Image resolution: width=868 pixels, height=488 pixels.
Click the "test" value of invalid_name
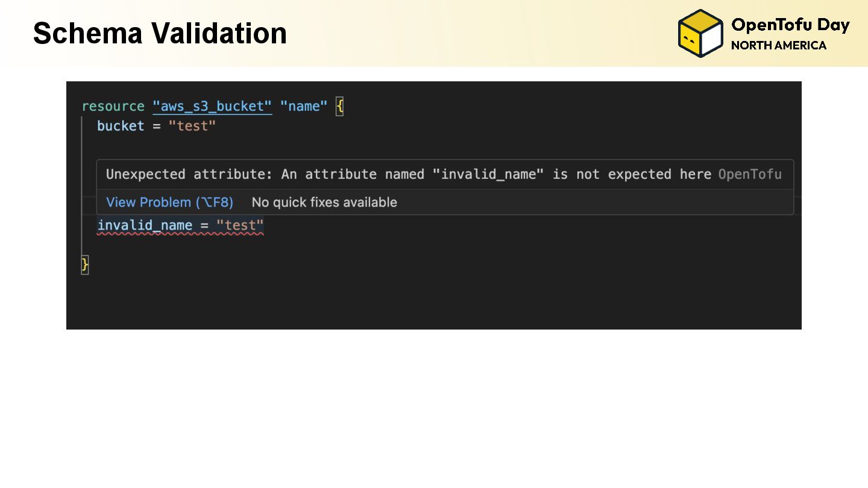240,226
